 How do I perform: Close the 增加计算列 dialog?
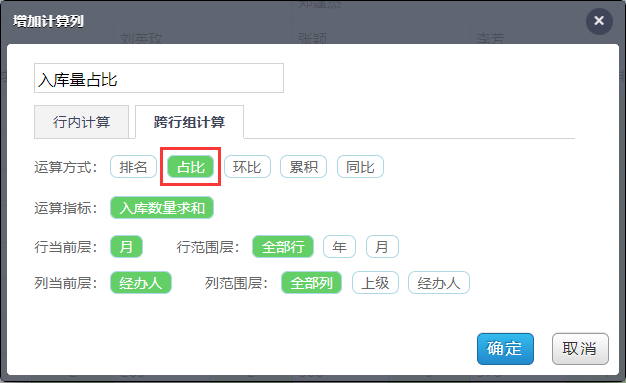coord(599,21)
